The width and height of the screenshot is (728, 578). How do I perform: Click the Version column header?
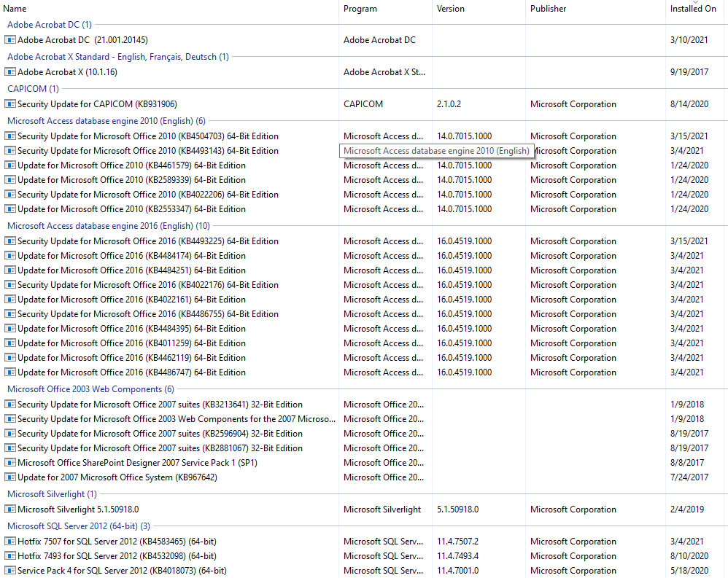(450, 9)
